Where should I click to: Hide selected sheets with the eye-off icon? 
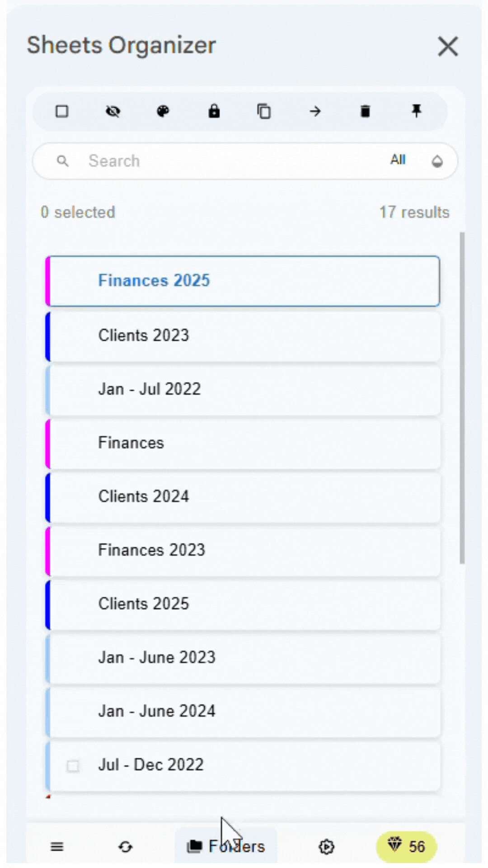click(113, 111)
